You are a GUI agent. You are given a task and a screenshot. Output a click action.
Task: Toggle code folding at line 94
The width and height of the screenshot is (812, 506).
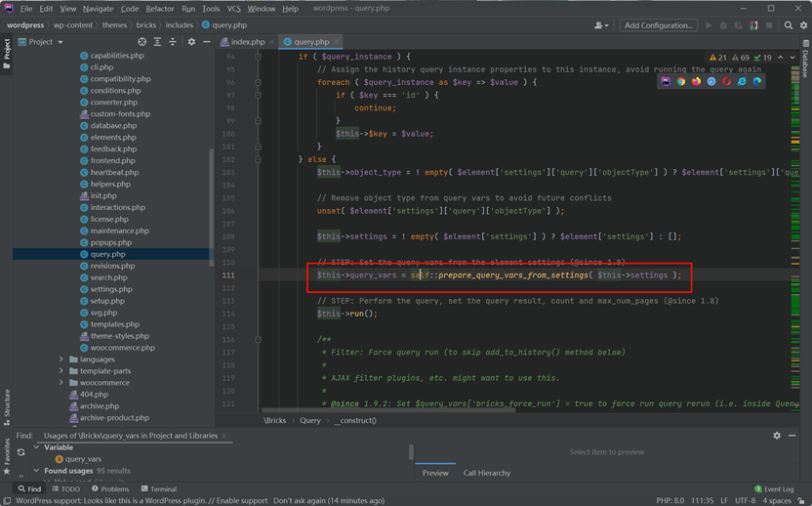pos(258,57)
